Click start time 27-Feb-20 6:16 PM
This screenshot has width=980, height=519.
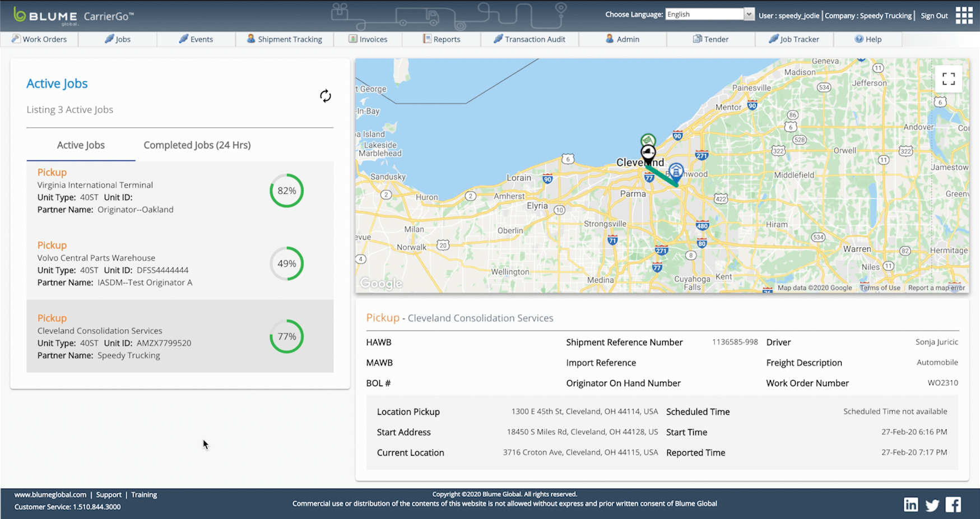click(914, 432)
